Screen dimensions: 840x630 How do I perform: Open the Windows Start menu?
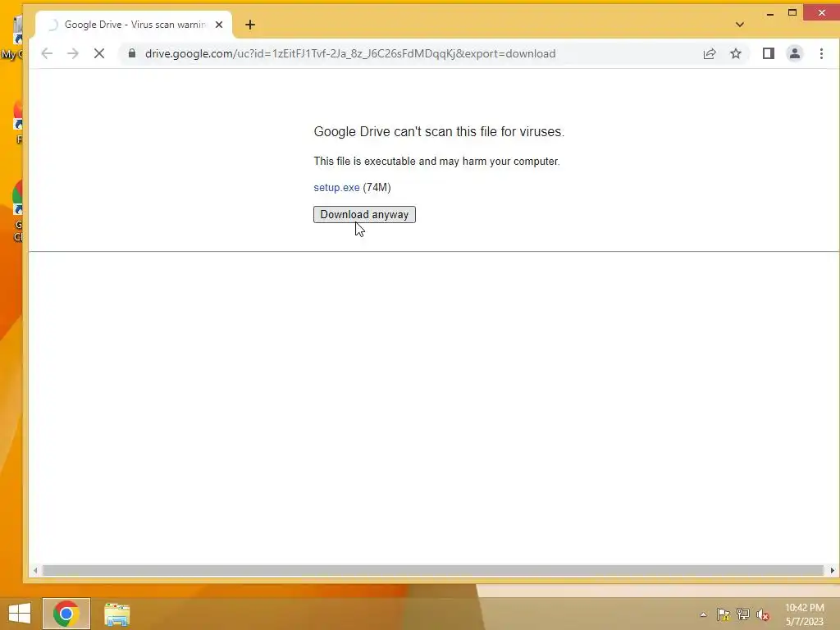point(20,614)
